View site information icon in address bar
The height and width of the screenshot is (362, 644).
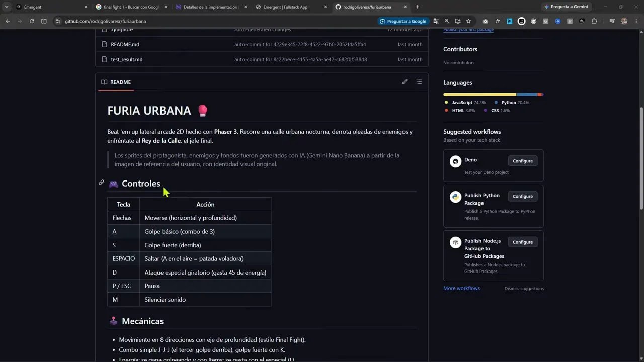[x=58, y=21]
